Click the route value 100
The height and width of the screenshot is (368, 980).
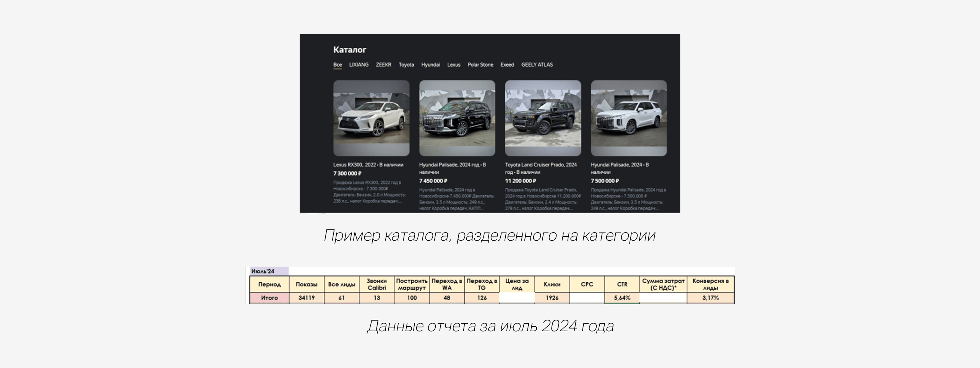click(x=412, y=298)
